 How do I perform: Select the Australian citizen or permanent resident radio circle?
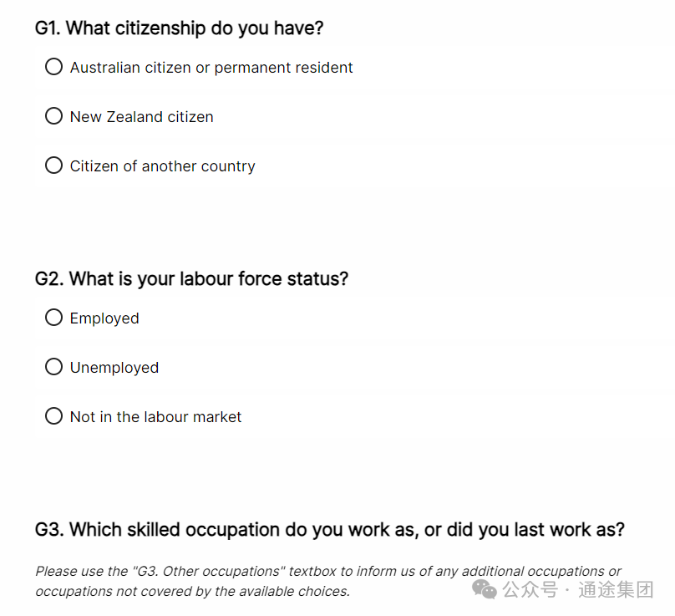pyautogui.click(x=53, y=67)
